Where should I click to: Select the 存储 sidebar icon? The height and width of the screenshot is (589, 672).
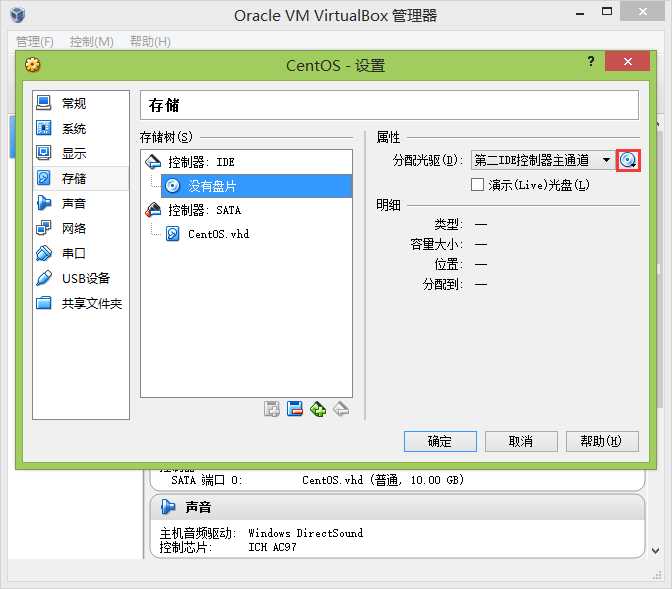[x=44, y=177]
